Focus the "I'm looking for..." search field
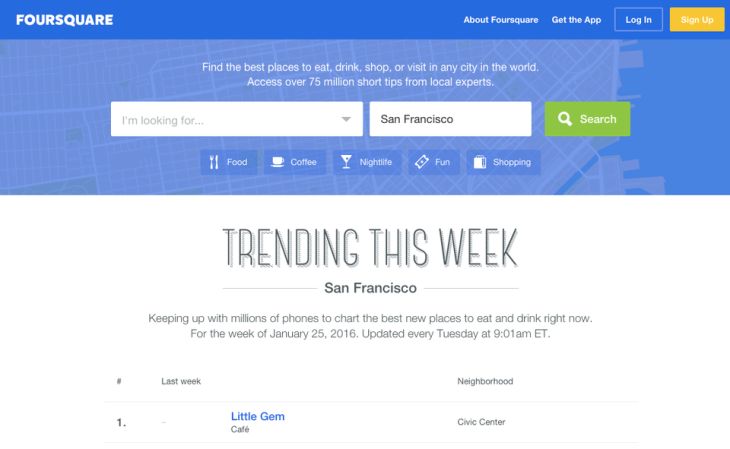Screen dimensions: 730x449 pyautogui.click(x=225, y=119)
